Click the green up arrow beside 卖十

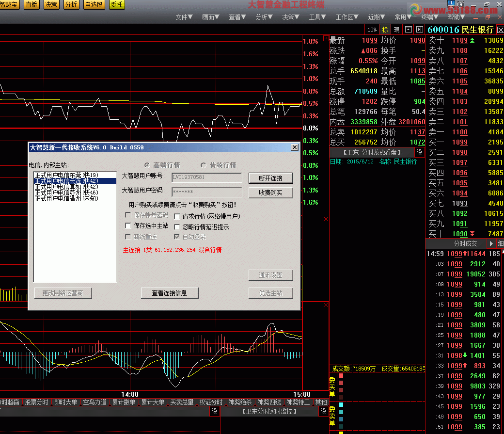472,40
